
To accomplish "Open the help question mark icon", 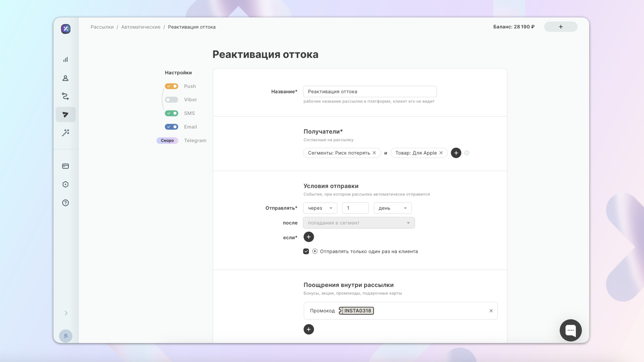I will tap(65, 203).
